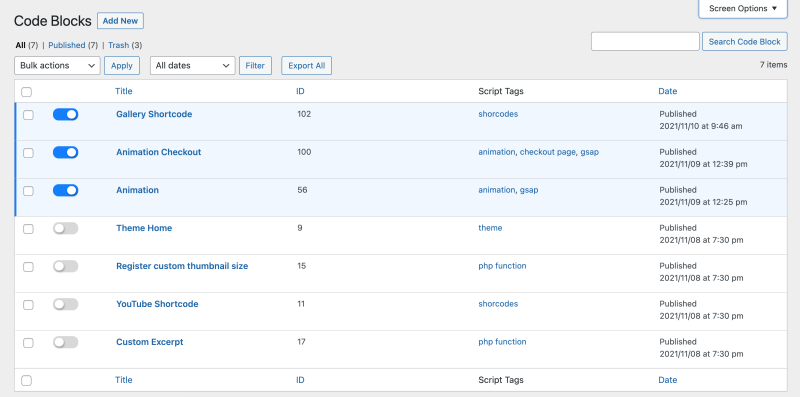Click gsap tag in Animation Checkout row
Screen dimensions: 800x397
pyautogui.click(x=589, y=152)
